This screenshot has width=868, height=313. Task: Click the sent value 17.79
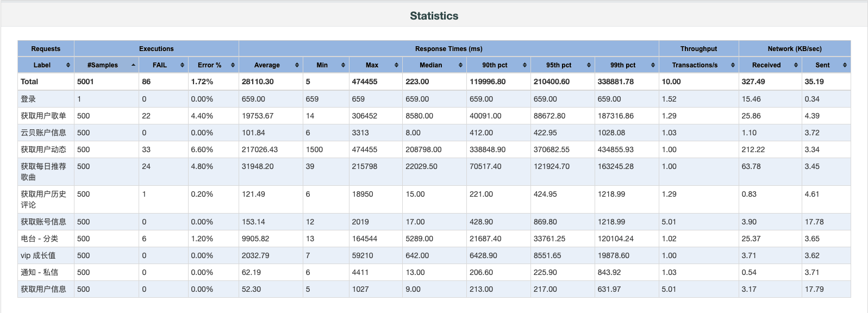[814, 289]
